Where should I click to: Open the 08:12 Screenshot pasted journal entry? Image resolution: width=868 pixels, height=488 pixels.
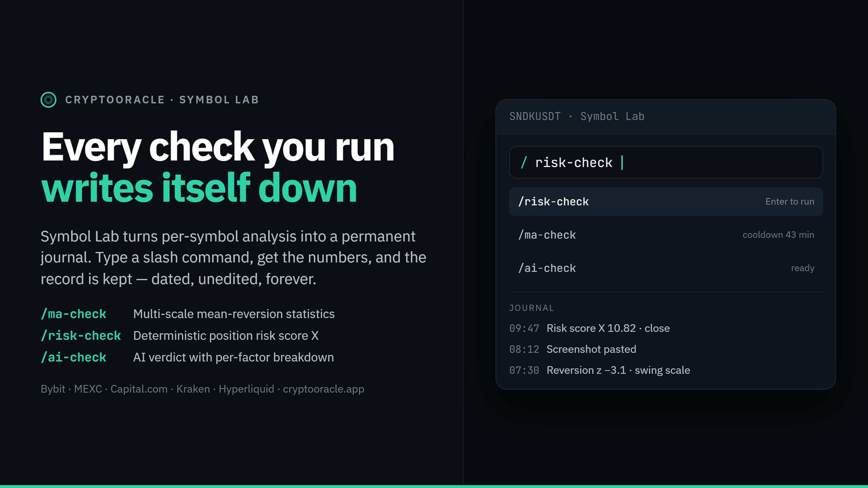point(573,349)
